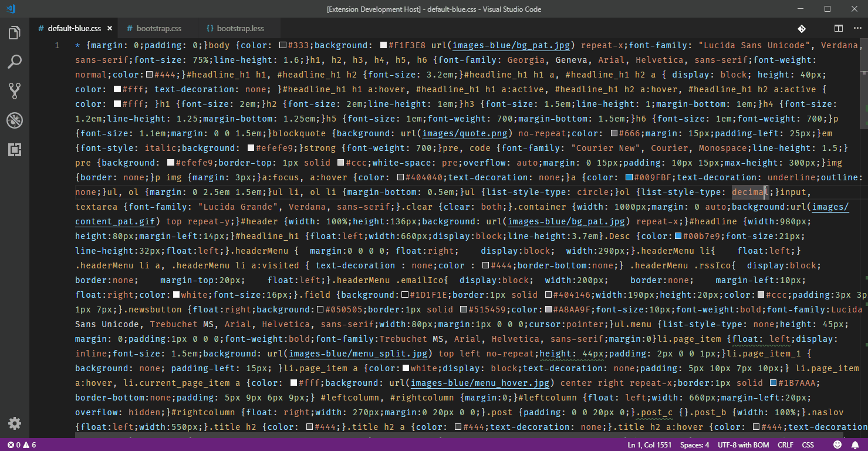Open errors and warnings in status bar
The image size is (868, 451).
[22, 445]
